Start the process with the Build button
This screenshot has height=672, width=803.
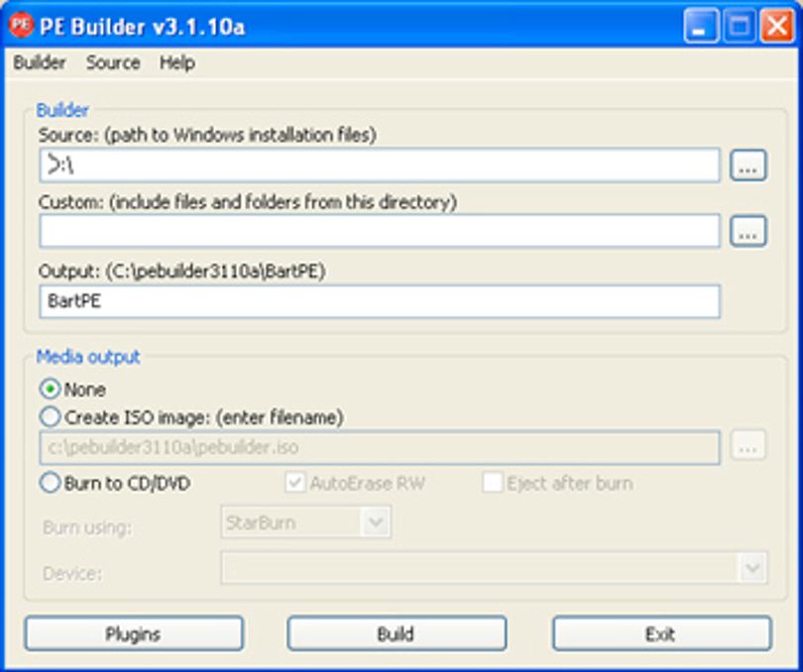(397, 634)
